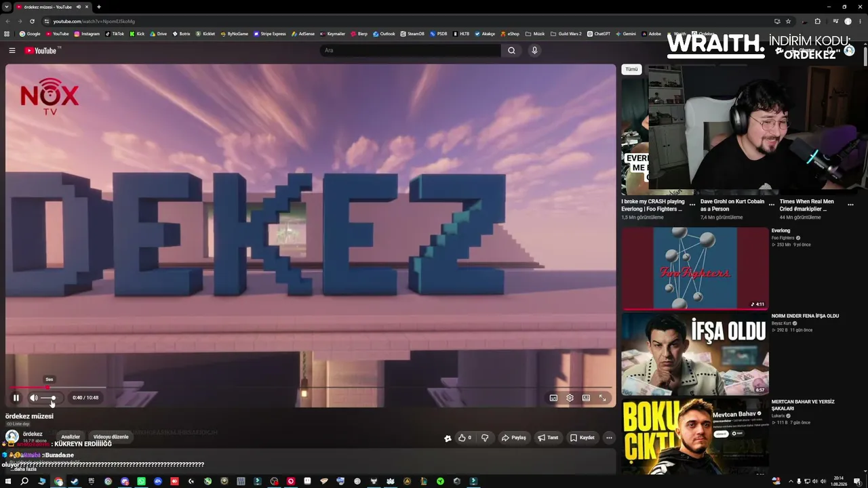Open the apps grid in bookmarks bar
This screenshot has width=868, height=488.
click(x=7, y=34)
